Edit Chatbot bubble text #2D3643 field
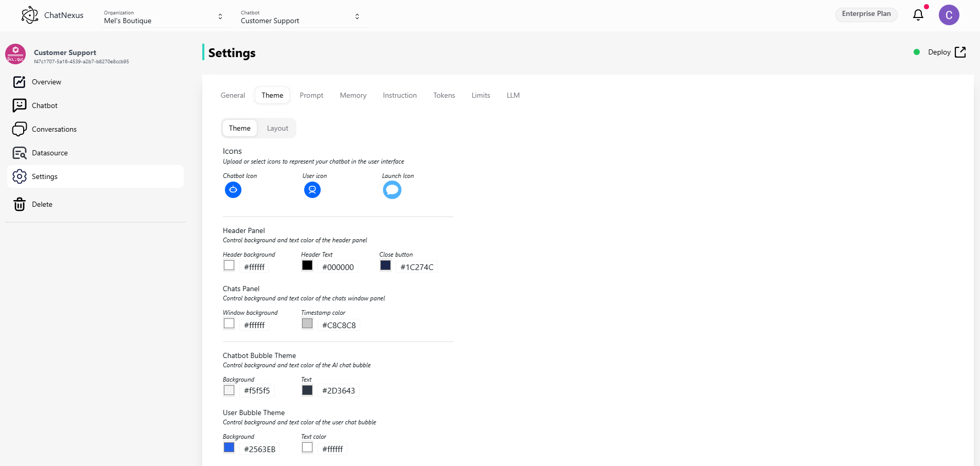 click(x=339, y=390)
